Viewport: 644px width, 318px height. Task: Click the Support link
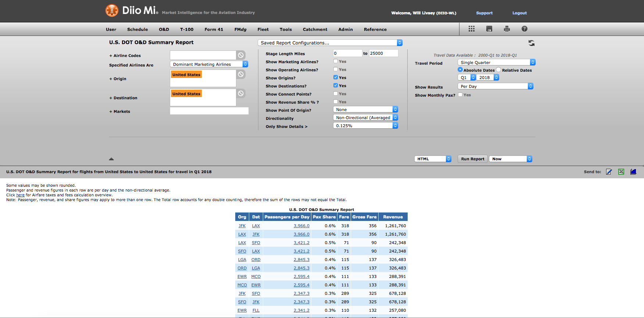coord(484,13)
